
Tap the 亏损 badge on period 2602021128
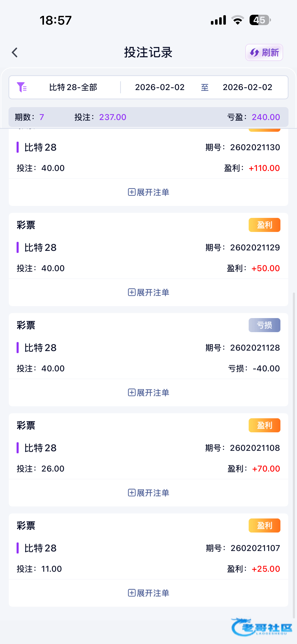[264, 325]
